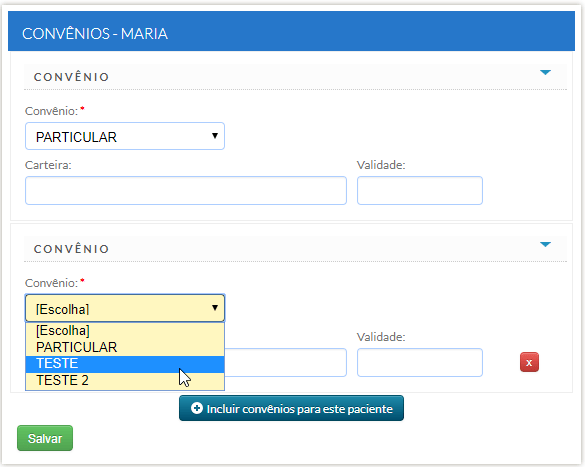
Task: Click the second CONVÊNIO section header
Action: tap(295, 249)
